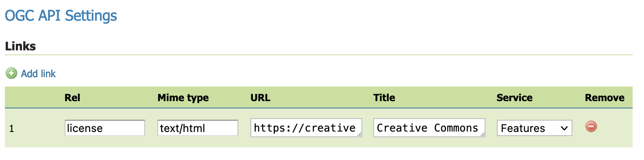Click the Rel column header
This screenshot has height=160, width=644.
click(72, 97)
